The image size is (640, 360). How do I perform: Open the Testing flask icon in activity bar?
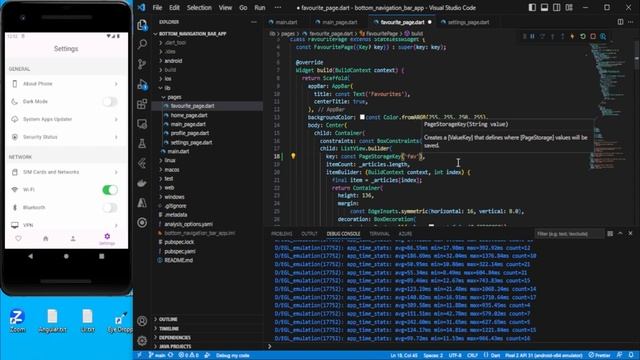[142, 144]
